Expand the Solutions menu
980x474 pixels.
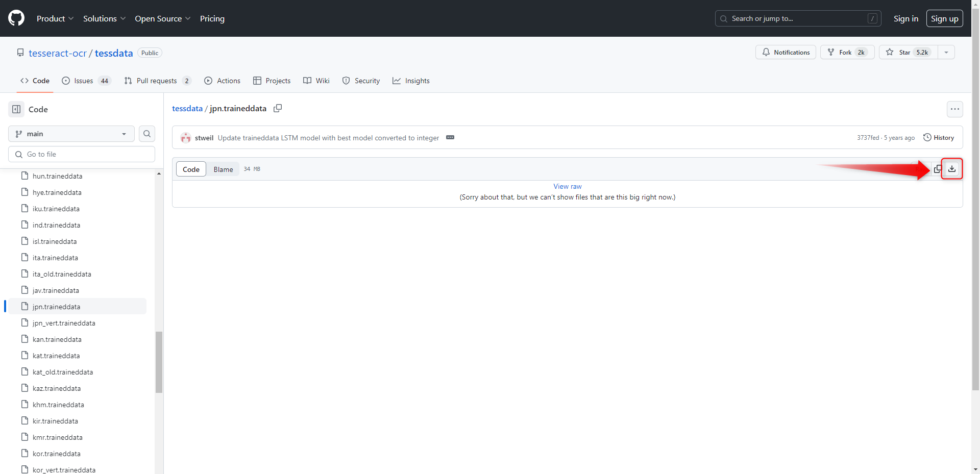pos(104,18)
